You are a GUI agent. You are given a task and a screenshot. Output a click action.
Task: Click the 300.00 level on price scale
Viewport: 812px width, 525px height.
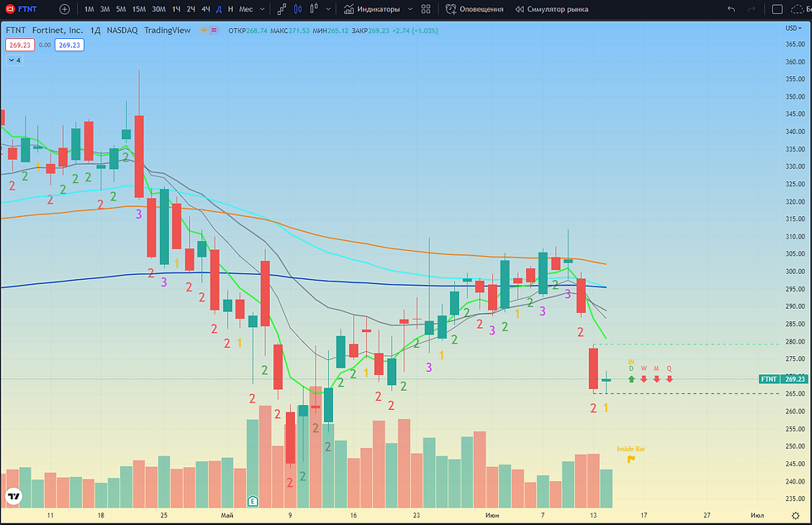point(795,272)
